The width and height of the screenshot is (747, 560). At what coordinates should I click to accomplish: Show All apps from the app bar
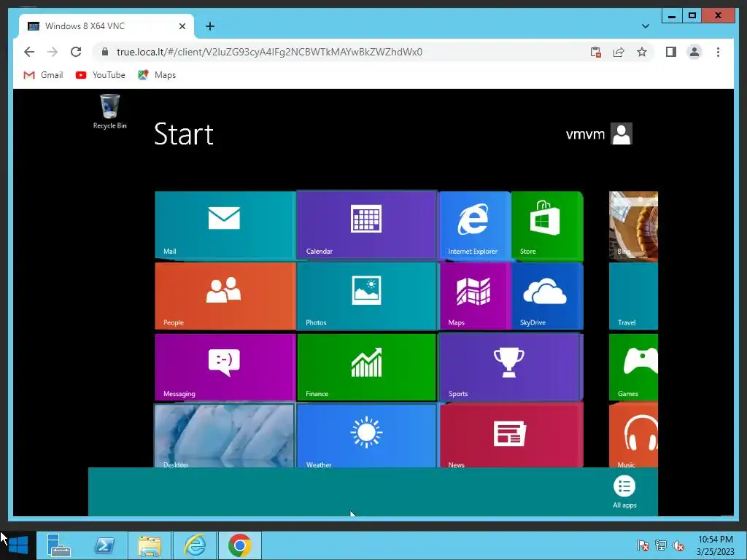(x=624, y=492)
